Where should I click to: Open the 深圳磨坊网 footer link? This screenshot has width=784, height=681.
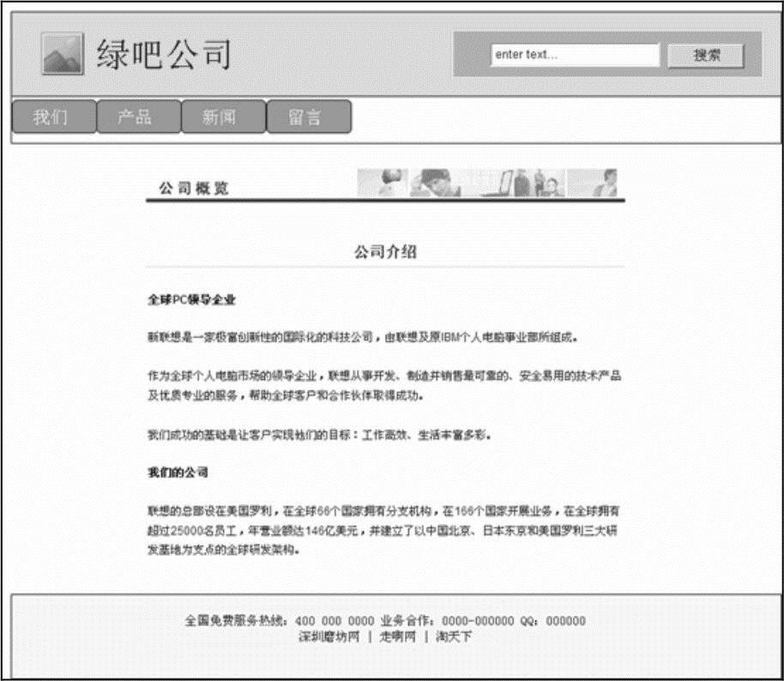pyautogui.click(x=329, y=636)
